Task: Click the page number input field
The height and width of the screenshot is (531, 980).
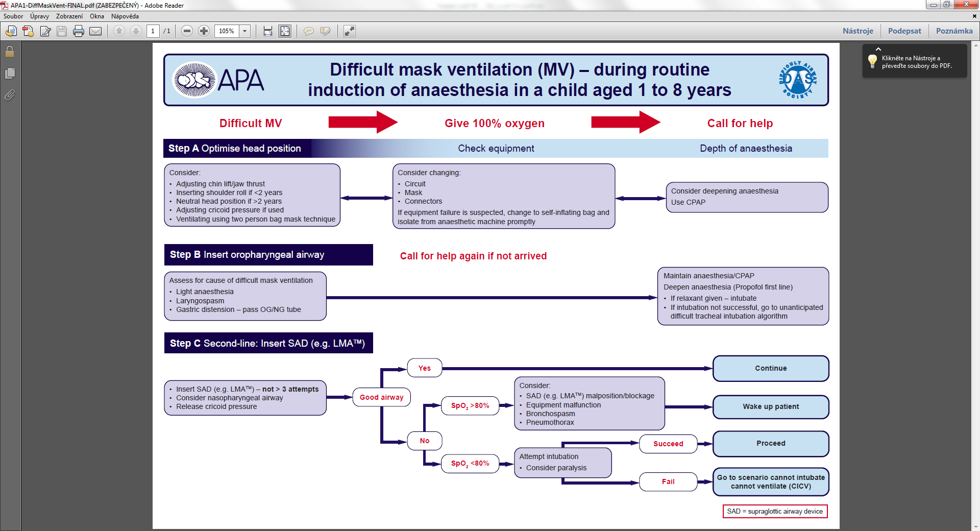Action: click(153, 31)
